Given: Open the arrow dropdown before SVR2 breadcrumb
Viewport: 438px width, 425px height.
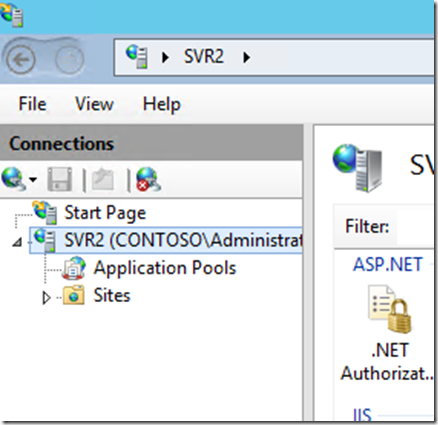Looking at the screenshot, I should 165,58.
